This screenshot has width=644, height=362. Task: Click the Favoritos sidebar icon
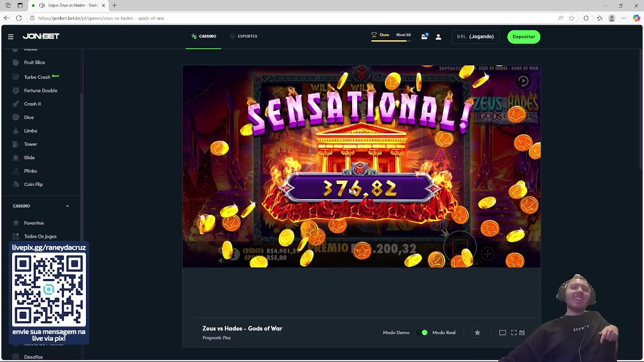point(16,223)
